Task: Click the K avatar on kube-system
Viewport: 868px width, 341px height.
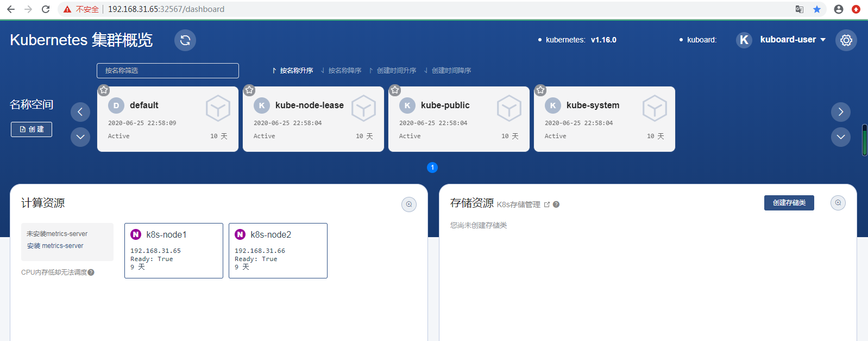Action: [x=553, y=106]
